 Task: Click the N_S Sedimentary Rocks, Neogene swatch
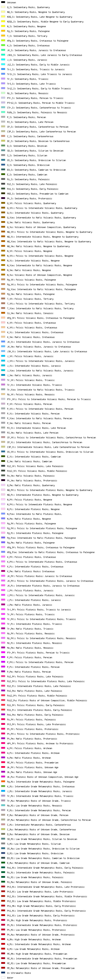(3, 26)
